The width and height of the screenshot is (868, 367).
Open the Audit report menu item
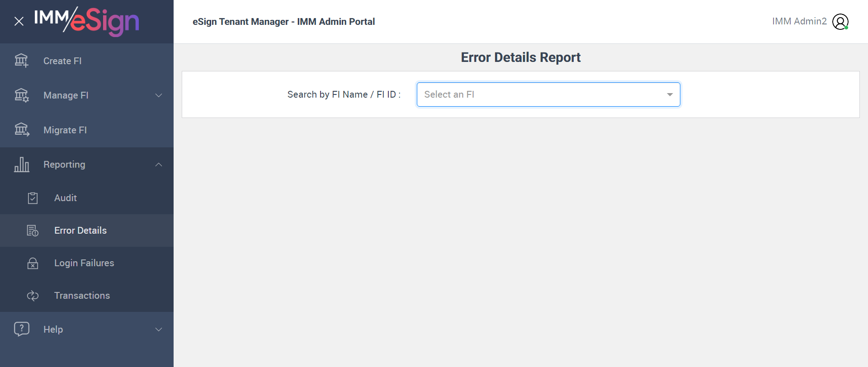(x=66, y=198)
